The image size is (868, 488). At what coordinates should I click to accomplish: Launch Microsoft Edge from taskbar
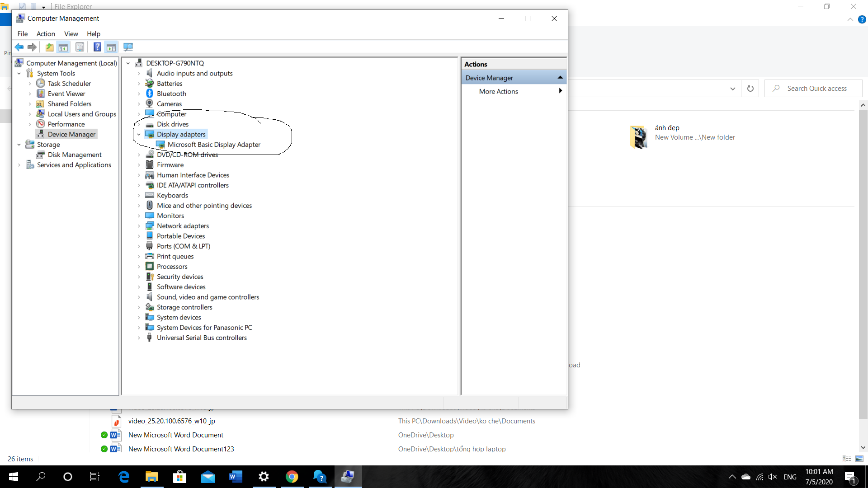(x=124, y=477)
